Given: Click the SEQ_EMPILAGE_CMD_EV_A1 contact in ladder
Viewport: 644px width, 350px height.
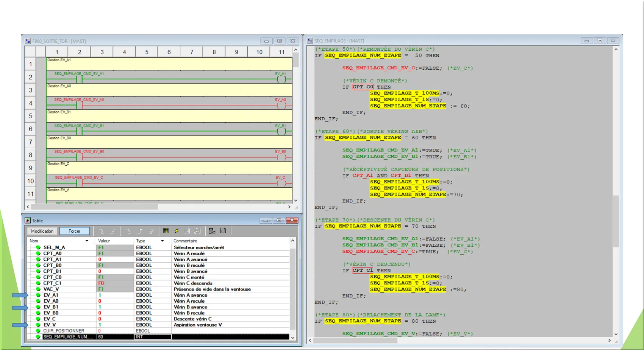Looking at the screenshot, I should [x=79, y=79].
